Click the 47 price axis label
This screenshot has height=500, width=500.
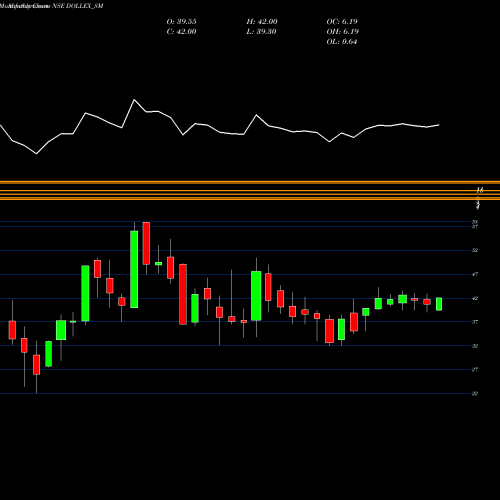coord(475,274)
